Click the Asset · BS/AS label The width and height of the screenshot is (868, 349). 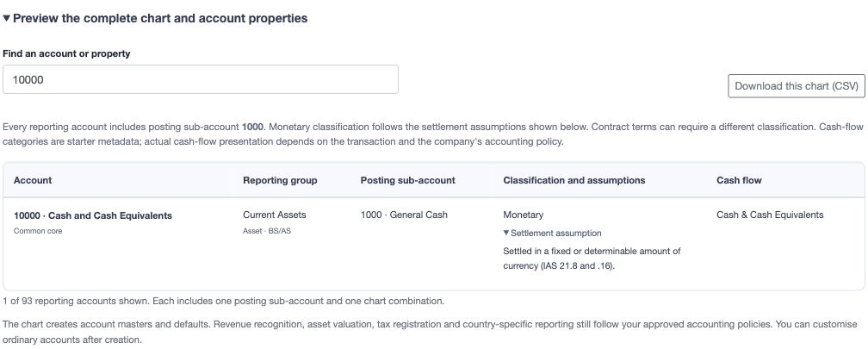point(267,231)
